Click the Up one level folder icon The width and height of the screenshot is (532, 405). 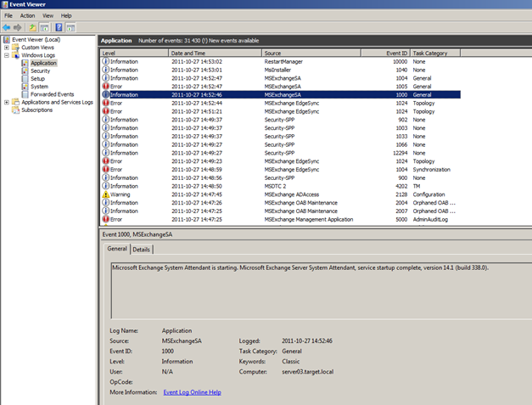coord(32,27)
